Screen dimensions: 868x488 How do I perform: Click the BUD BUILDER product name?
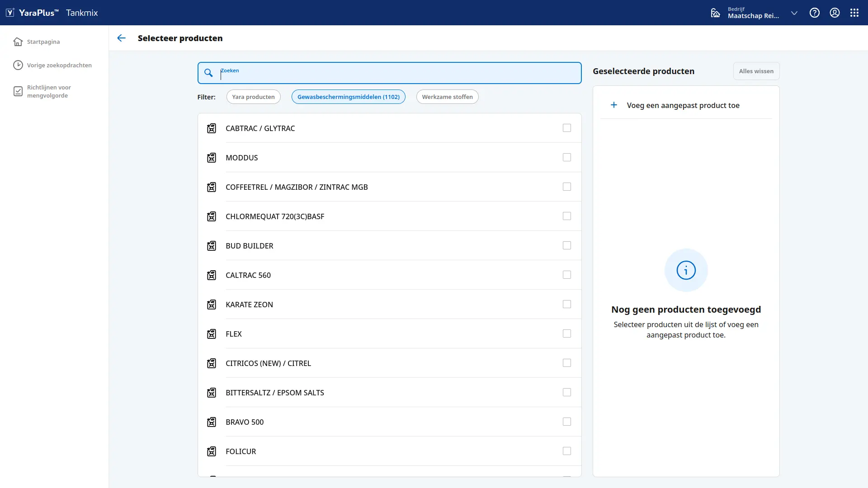tap(250, 246)
